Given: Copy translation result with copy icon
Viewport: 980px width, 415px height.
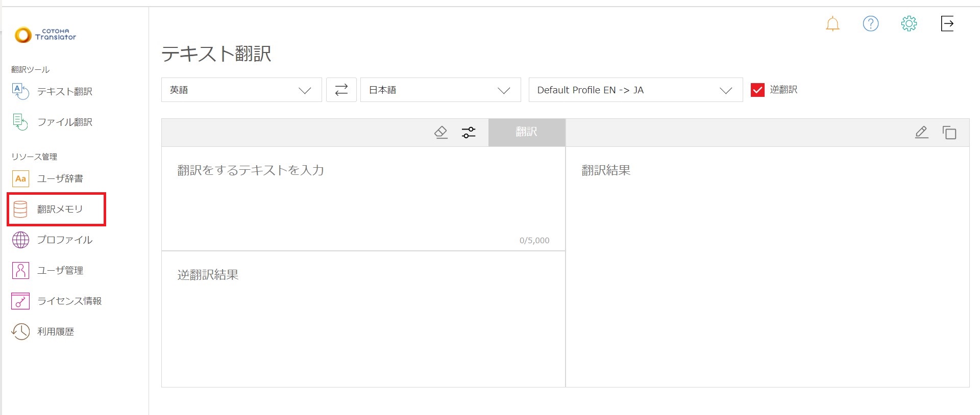Looking at the screenshot, I should tap(949, 133).
